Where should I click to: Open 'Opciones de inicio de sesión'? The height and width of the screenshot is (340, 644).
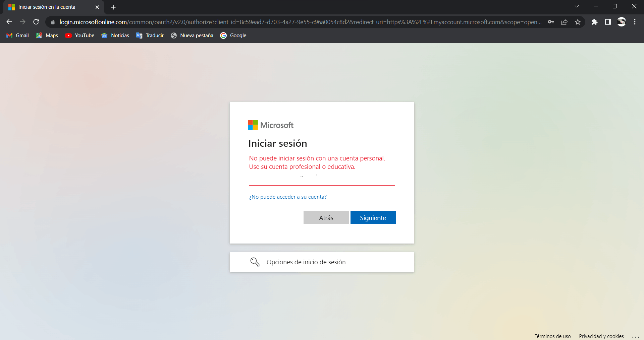(322, 262)
